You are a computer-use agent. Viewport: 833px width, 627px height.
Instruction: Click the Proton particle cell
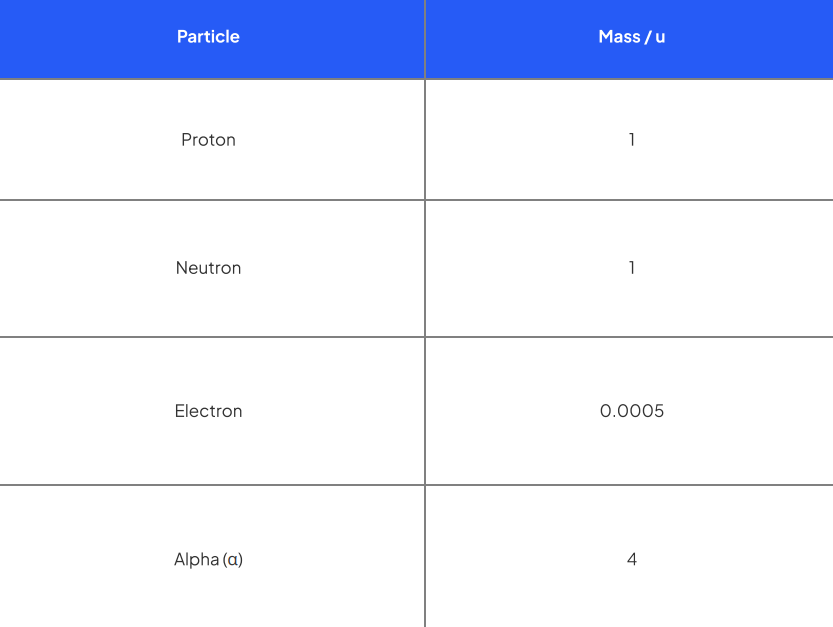click(208, 140)
